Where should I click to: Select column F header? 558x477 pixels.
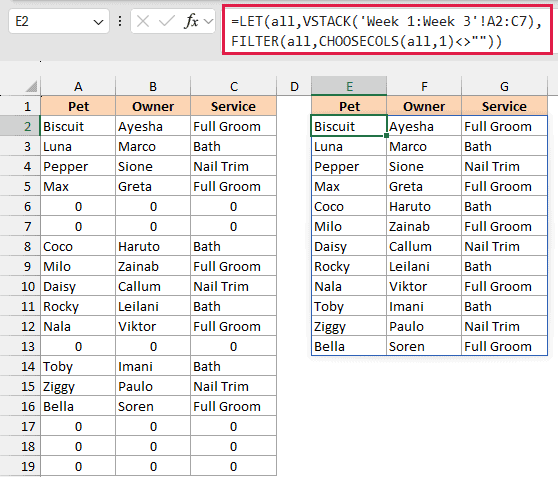424,87
